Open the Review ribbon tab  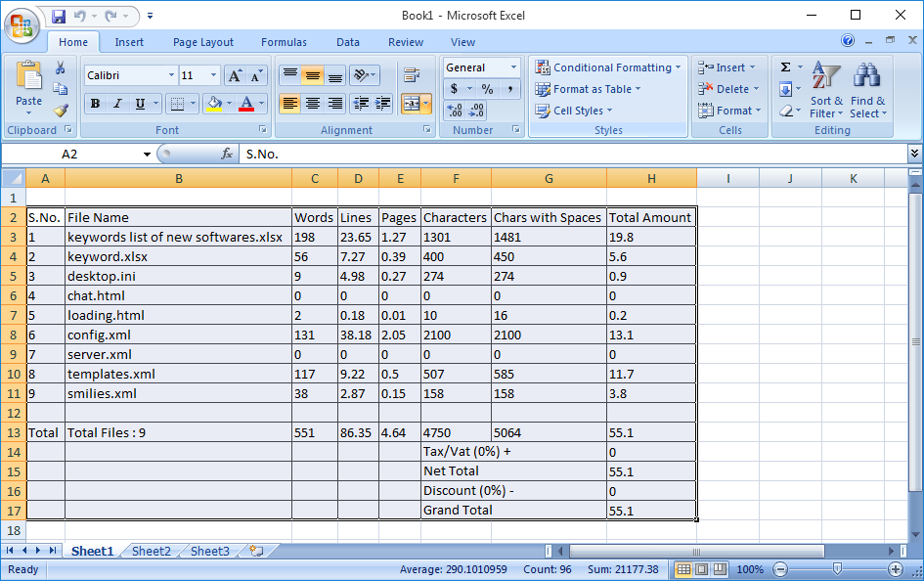[406, 42]
